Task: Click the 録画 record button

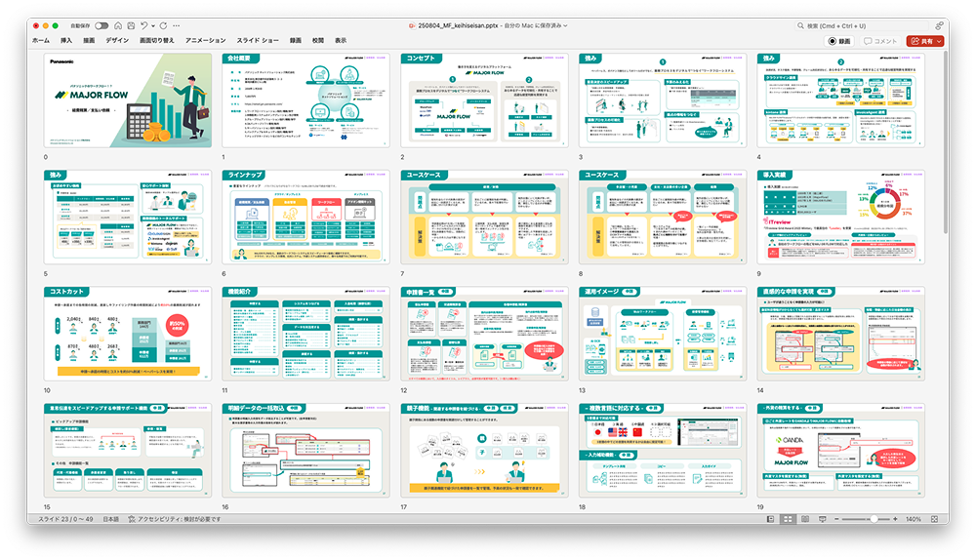Action: (839, 41)
